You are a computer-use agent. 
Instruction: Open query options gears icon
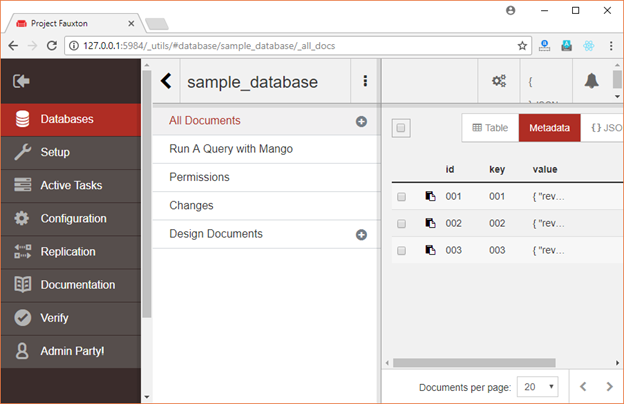499,81
